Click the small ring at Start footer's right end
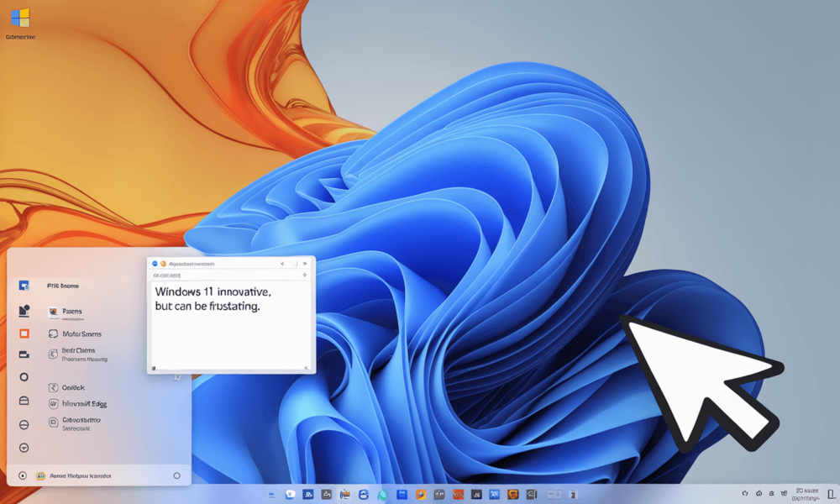The height and width of the screenshot is (504, 840). click(x=176, y=475)
